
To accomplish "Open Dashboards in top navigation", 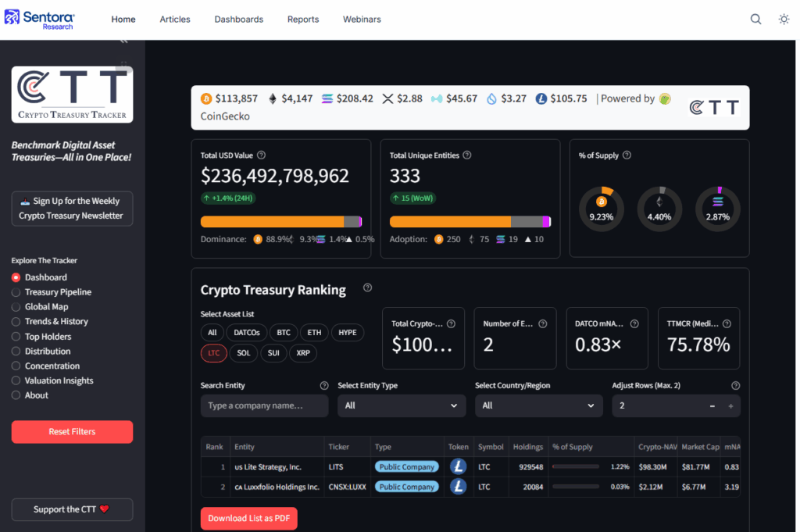I will coord(238,20).
